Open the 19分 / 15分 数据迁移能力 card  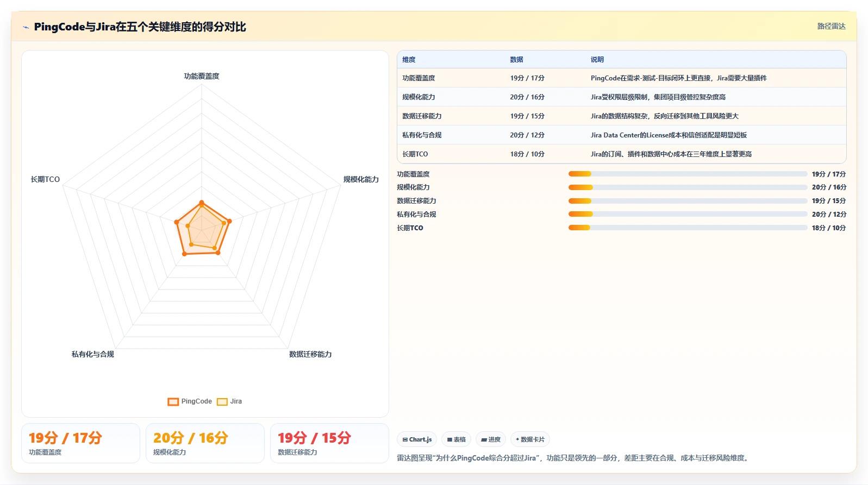point(329,443)
